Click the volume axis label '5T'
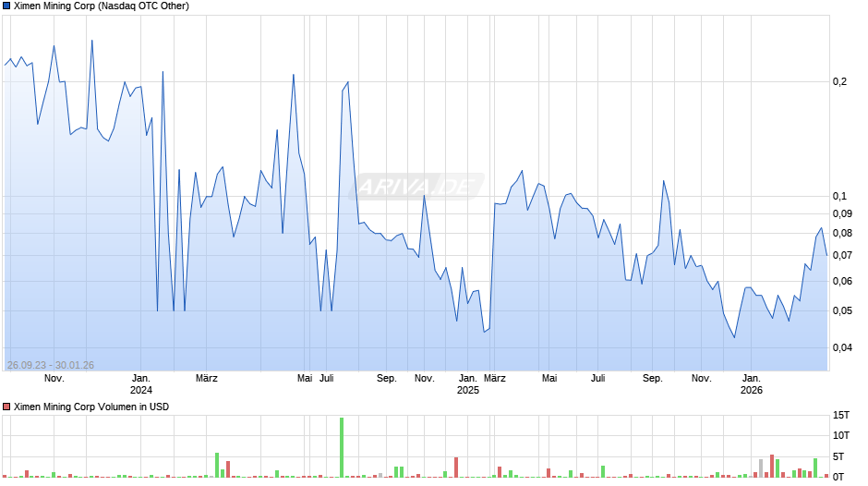868x486 pixels. coord(838,456)
